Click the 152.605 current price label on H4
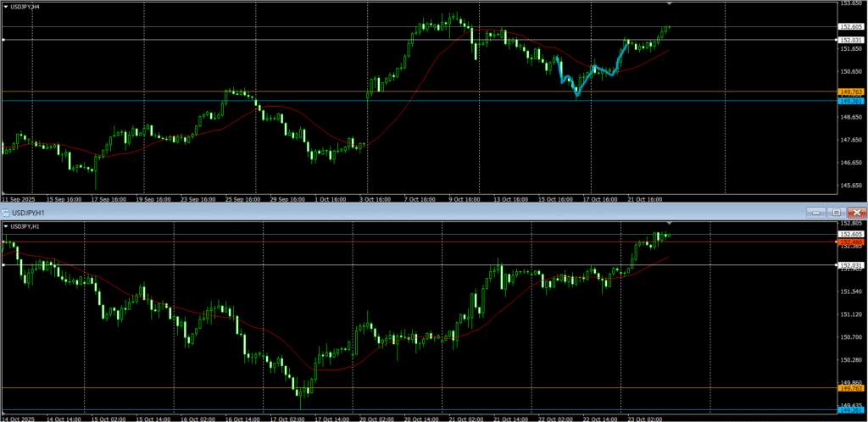The image size is (868, 422). pos(850,27)
